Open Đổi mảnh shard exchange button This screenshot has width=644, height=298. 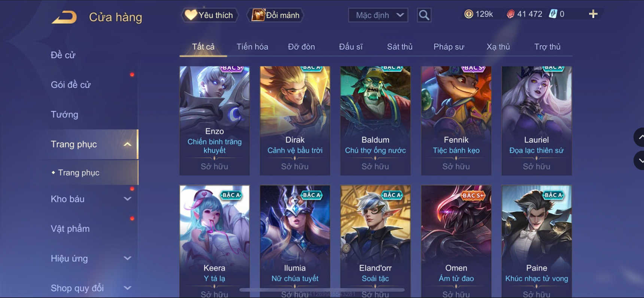(x=275, y=15)
